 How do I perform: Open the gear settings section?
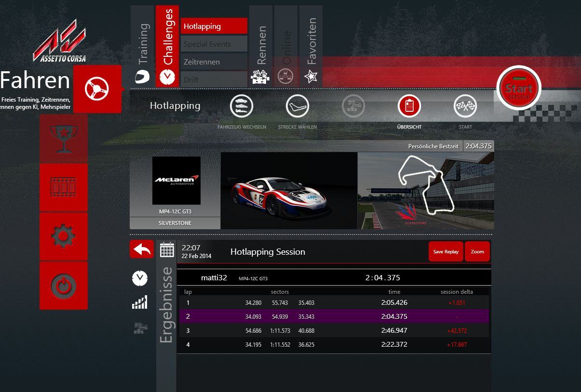click(x=64, y=236)
